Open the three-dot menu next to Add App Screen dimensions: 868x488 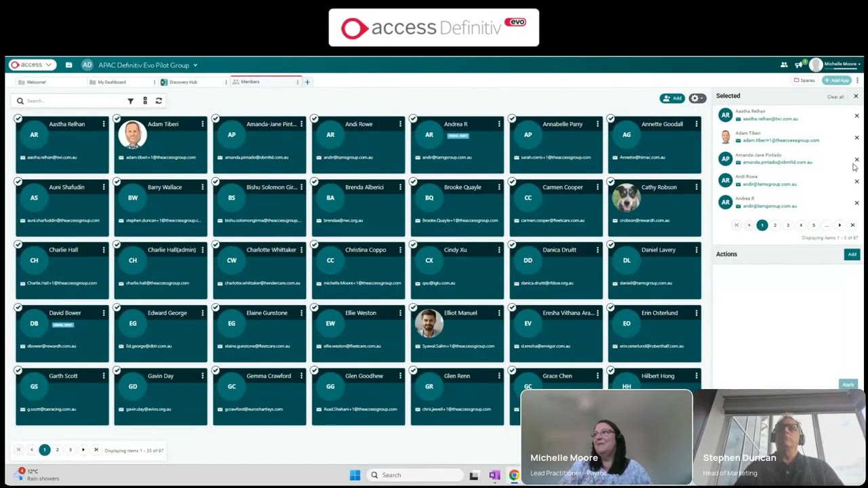point(857,81)
